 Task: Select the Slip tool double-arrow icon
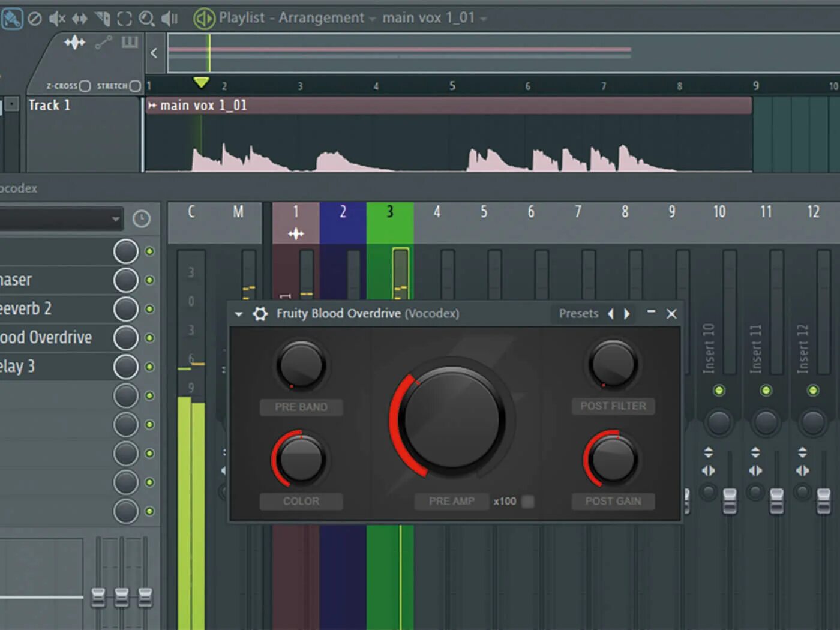click(x=80, y=19)
